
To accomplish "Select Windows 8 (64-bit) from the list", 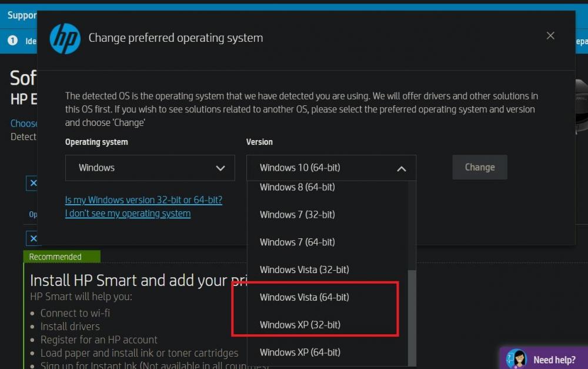I will tap(297, 187).
